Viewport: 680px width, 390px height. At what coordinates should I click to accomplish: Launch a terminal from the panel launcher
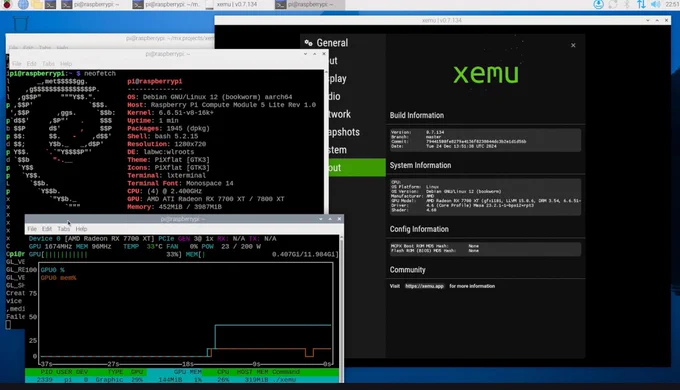tap(50, 5)
